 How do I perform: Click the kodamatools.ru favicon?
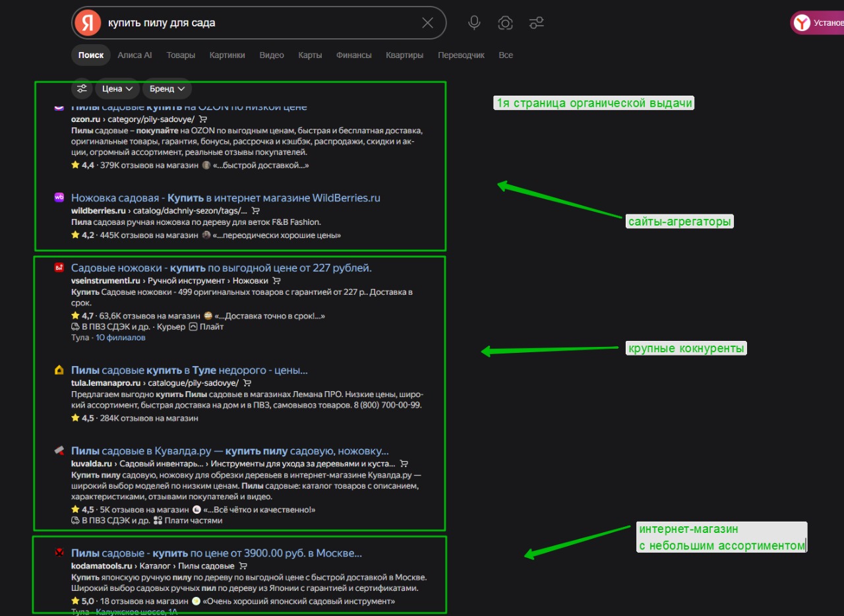(x=59, y=553)
